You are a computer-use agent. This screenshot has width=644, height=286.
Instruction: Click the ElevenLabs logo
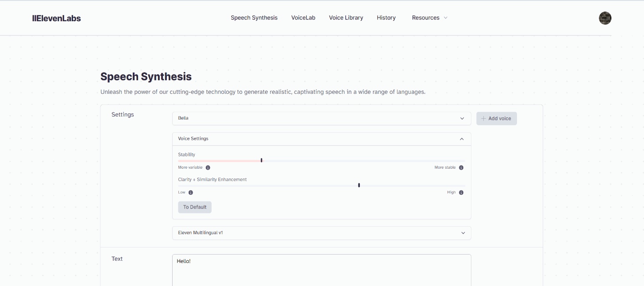(57, 18)
